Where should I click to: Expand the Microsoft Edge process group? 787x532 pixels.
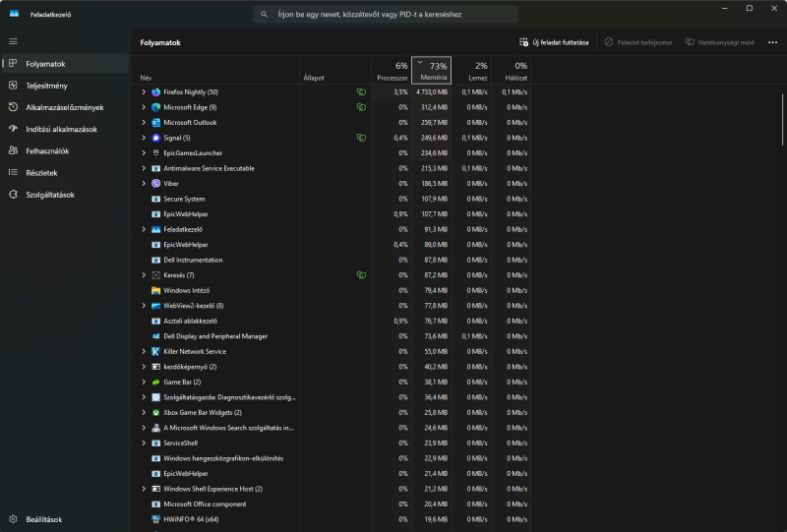tap(144, 107)
